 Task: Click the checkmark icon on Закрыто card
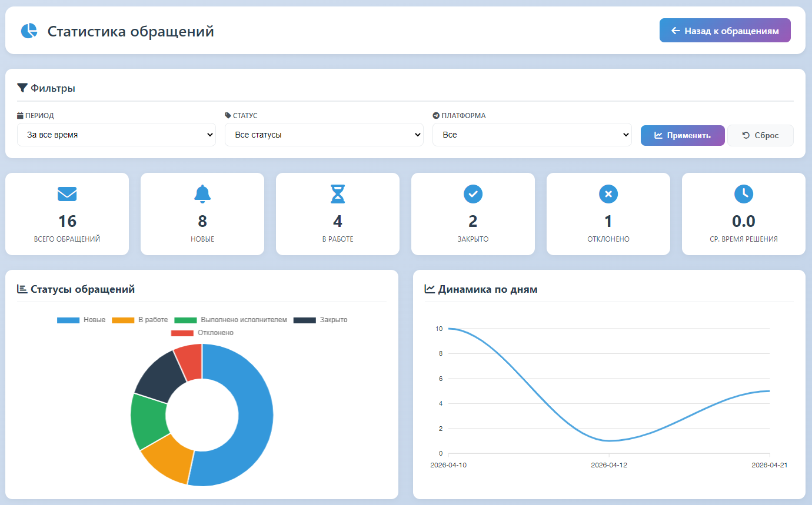click(473, 193)
